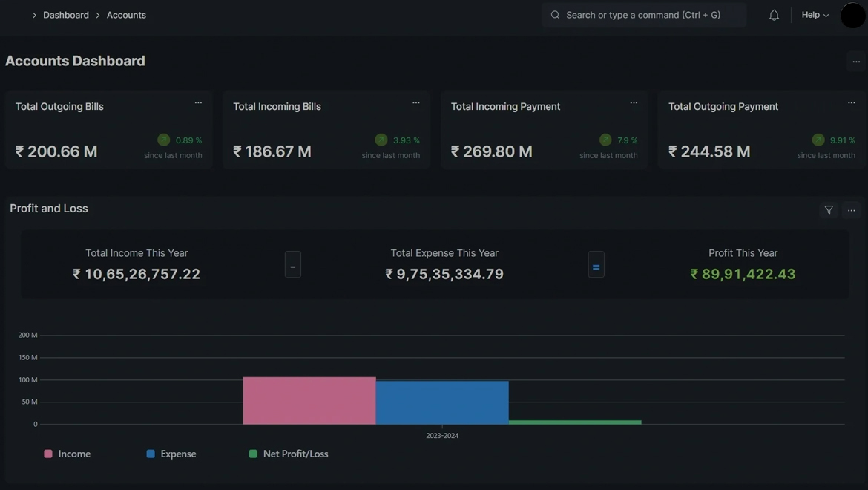Image resolution: width=868 pixels, height=490 pixels.
Task: Open the user avatar menu
Action: click(x=853, y=15)
